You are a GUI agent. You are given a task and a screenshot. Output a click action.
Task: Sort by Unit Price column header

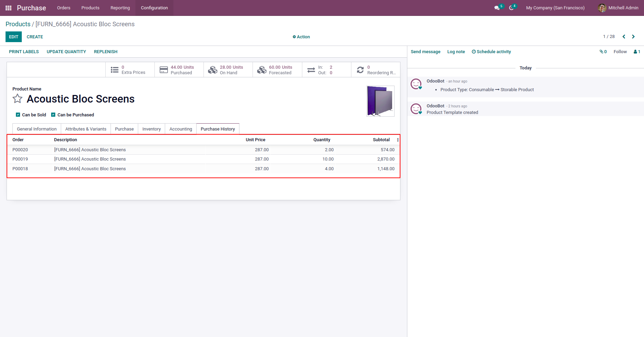click(256, 140)
